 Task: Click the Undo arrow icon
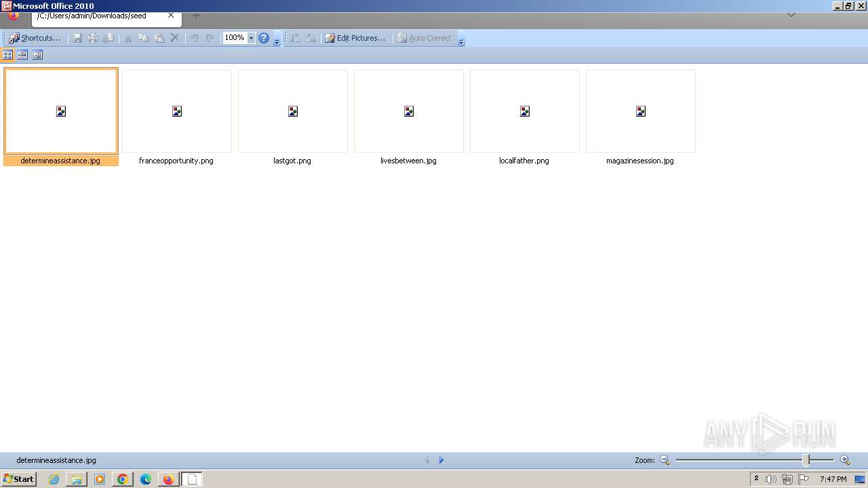(194, 38)
